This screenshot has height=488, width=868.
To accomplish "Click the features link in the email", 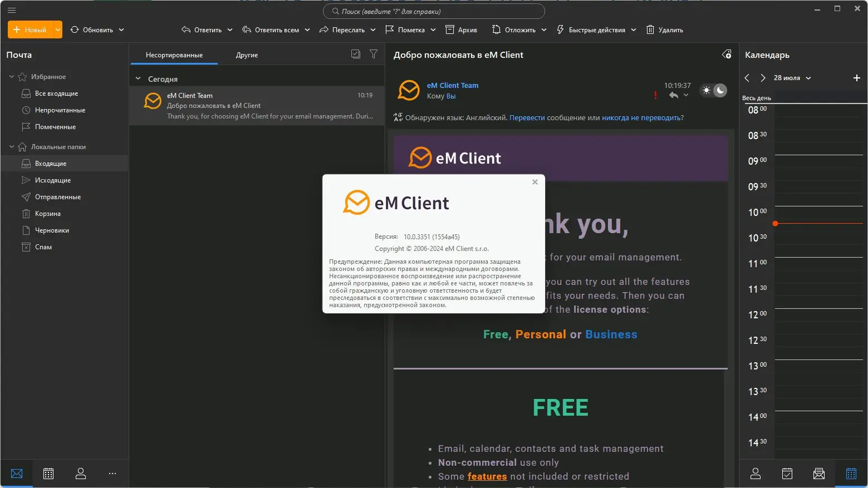I will (487, 476).
